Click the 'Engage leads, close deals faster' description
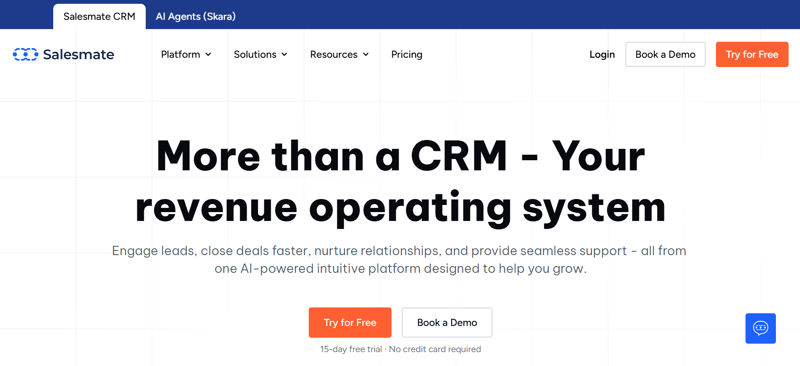 click(x=399, y=260)
